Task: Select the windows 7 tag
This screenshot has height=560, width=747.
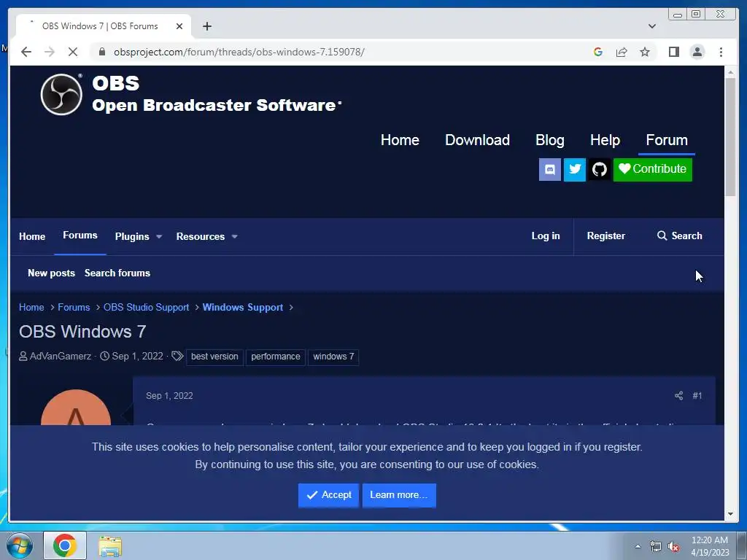Action: [333, 357]
